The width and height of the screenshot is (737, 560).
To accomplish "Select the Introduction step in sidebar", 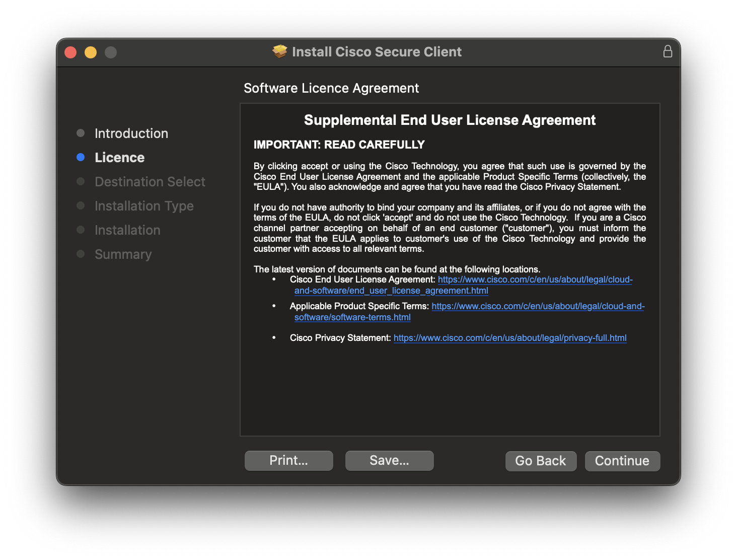I will pos(131,133).
